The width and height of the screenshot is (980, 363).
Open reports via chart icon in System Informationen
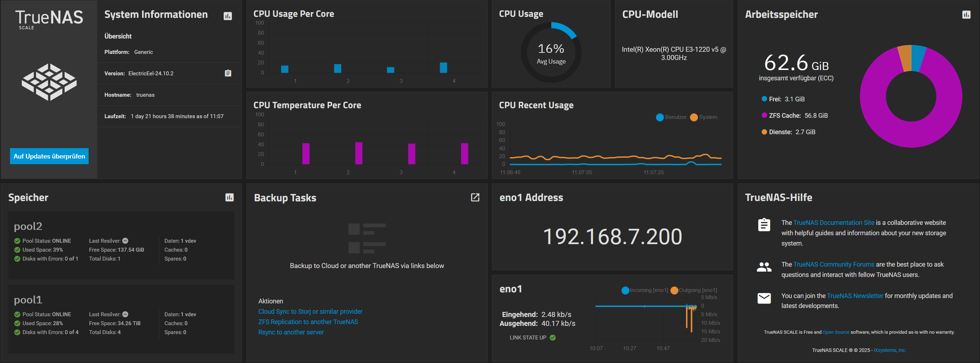[228, 16]
